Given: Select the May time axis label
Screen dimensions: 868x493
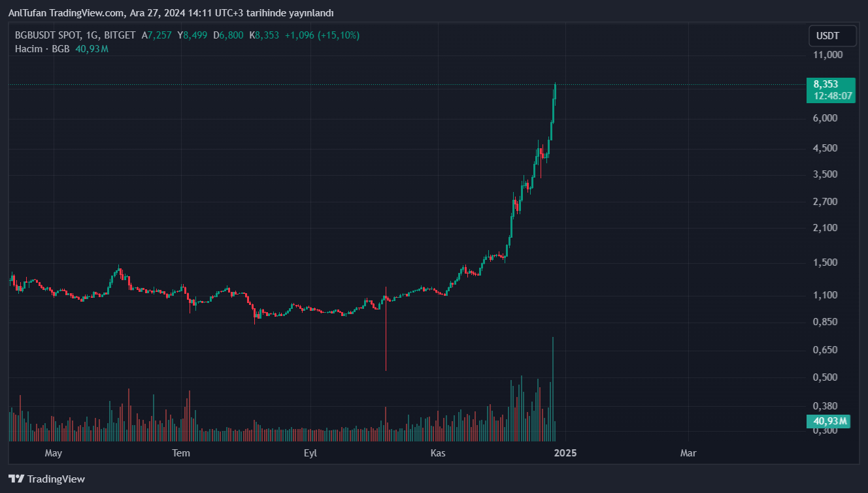Looking at the screenshot, I should tap(53, 453).
